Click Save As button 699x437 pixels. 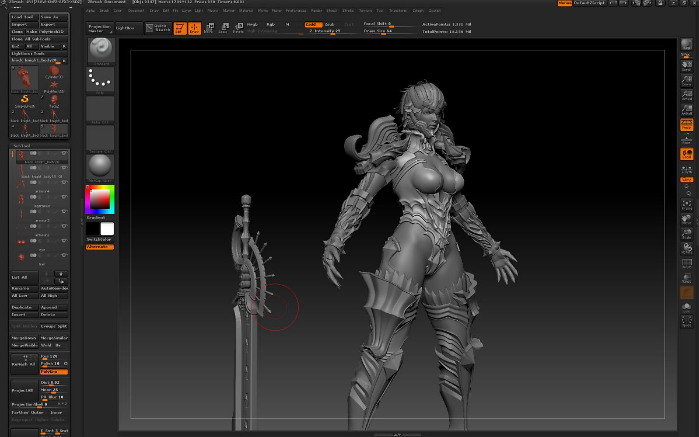tap(54, 17)
